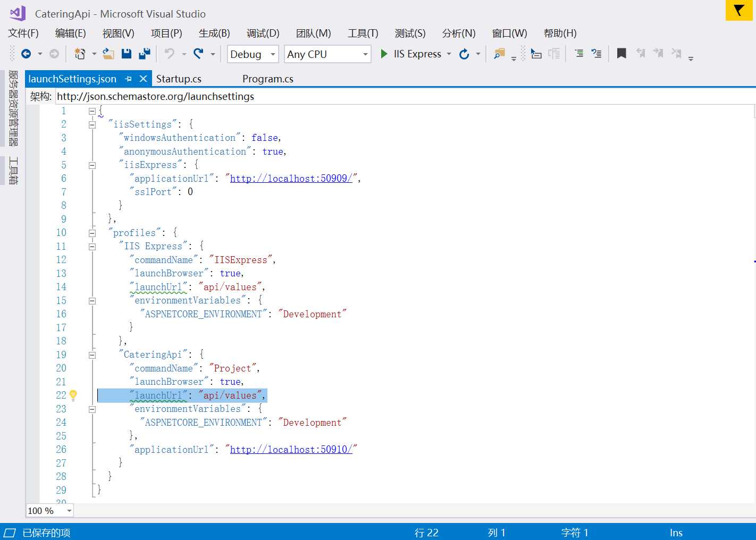Viewport: 756px width, 540px height.
Task: Click the browser refresh icon
Action: (464, 54)
